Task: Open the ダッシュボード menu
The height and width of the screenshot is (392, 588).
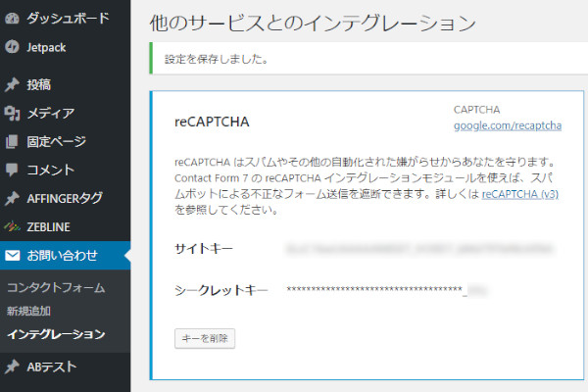Action: 66,18
